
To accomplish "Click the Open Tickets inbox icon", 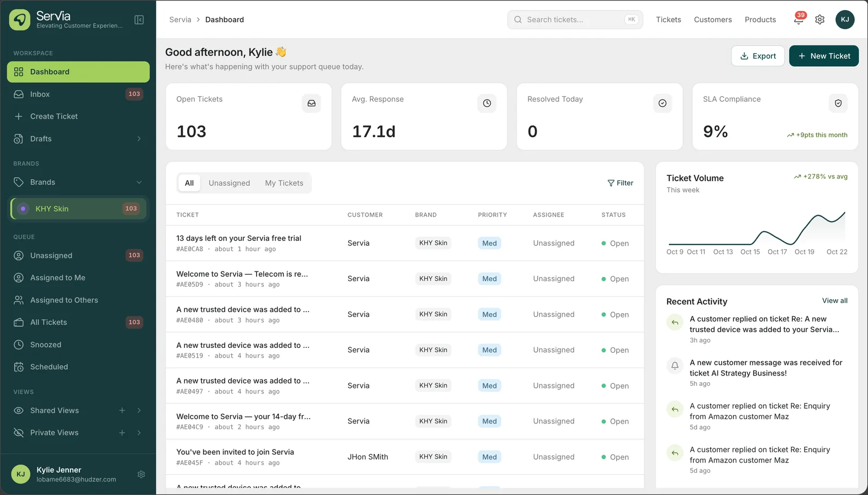I will click(311, 103).
